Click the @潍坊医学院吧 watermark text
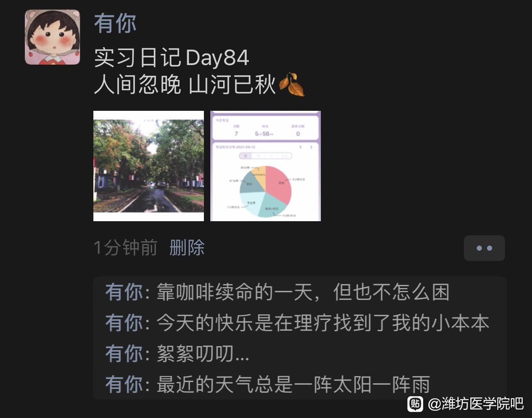 click(475, 403)
